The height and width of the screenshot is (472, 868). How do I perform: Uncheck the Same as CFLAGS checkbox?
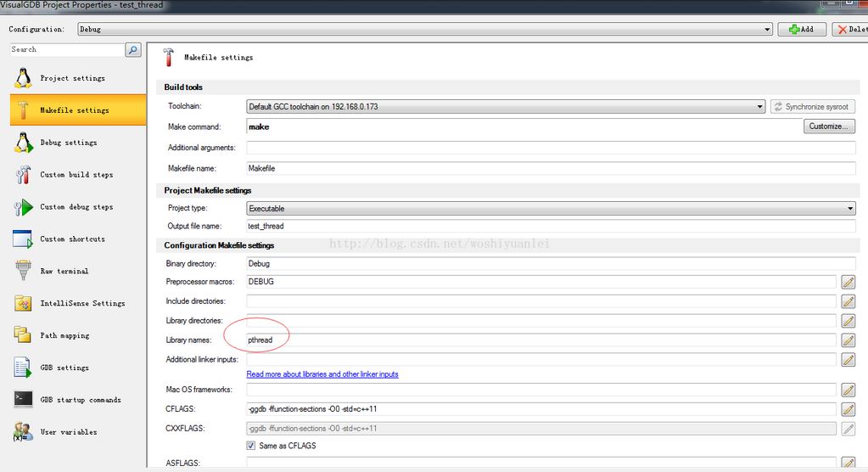251,446
